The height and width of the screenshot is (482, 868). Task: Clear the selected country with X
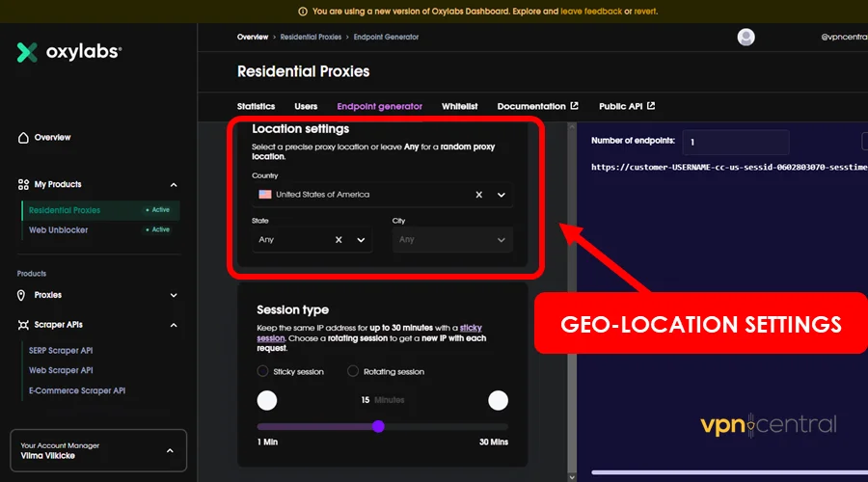478,194
